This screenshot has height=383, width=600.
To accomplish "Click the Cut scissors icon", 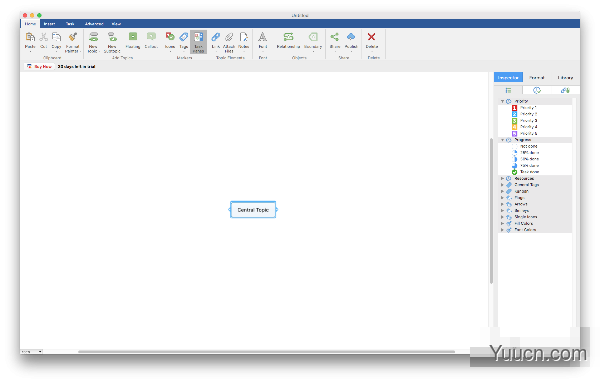I will click(43, 37).
